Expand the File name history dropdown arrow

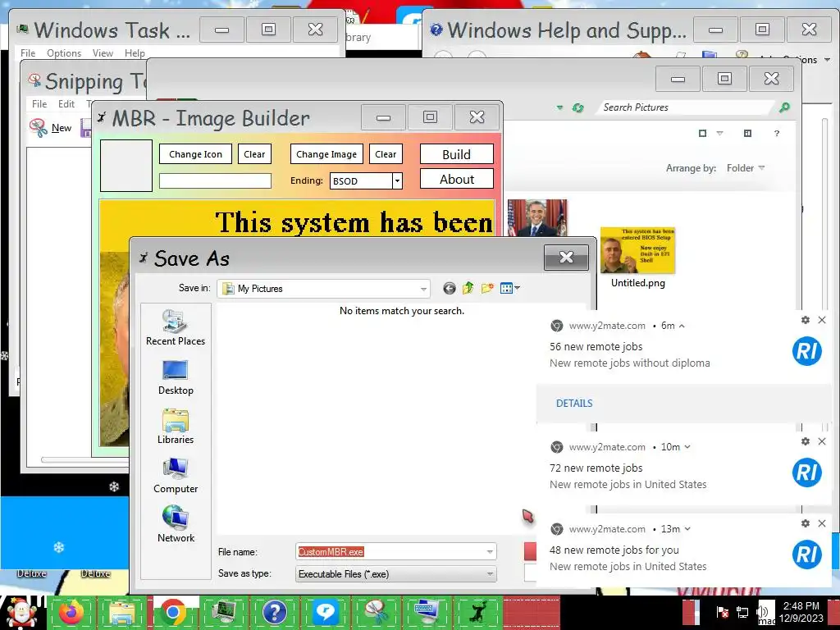pos(490,552)
